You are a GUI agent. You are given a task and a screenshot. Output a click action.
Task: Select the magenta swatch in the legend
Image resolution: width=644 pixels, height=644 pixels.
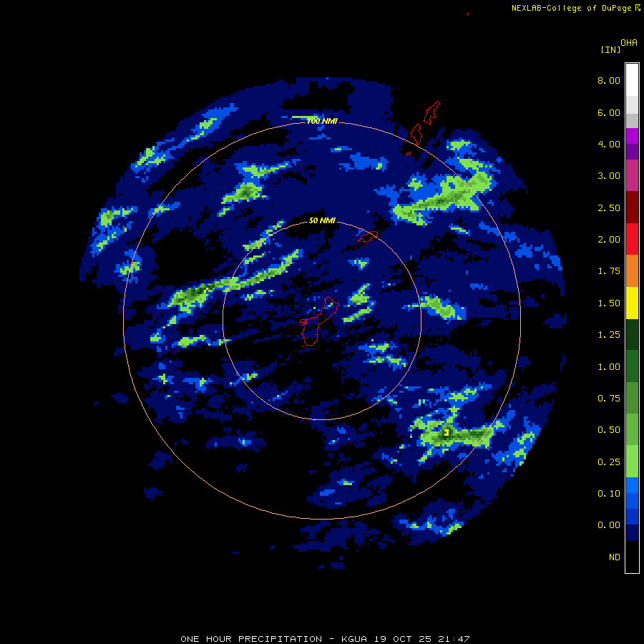coord(632,136)
